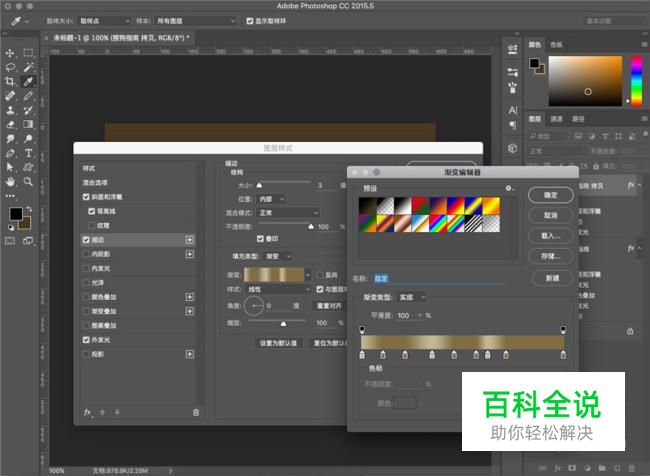Open the gradient presets gear menu

point(508,188)
